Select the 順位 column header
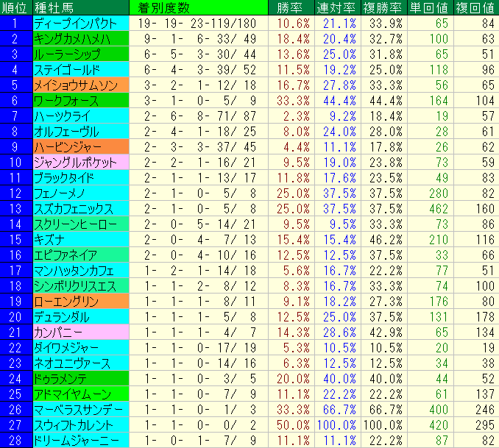Screen dimensions: 499x448 click(16, 7)
